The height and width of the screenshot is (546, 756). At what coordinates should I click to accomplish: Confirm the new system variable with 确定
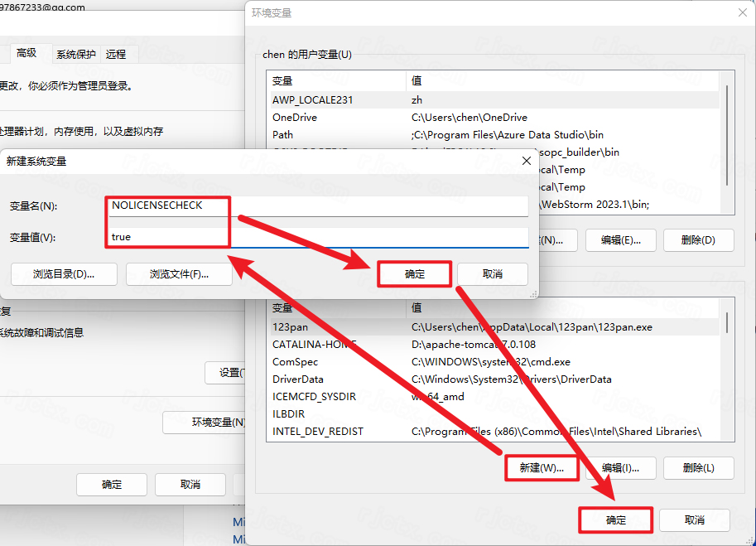(x=414, y=274)
